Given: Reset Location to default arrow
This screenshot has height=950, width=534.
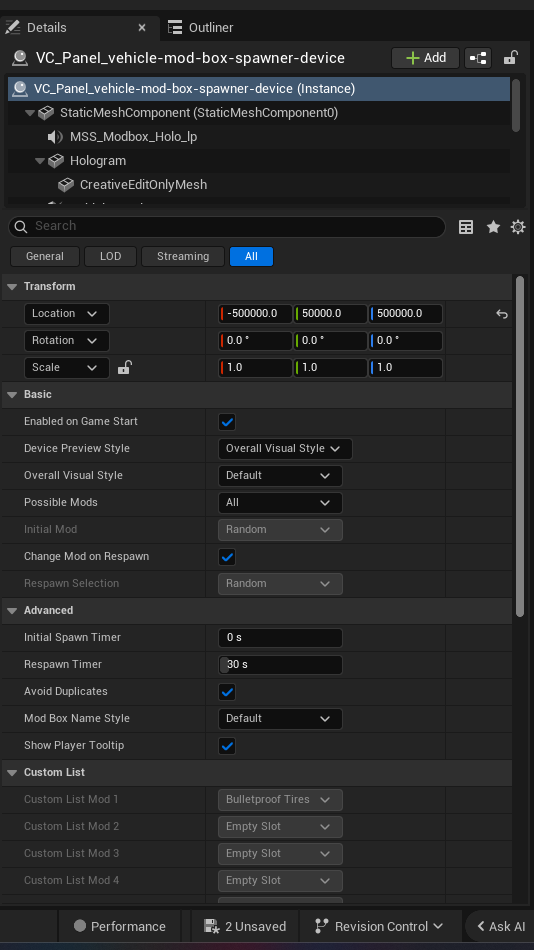Looking at the screenshot, I should point(501,314).
